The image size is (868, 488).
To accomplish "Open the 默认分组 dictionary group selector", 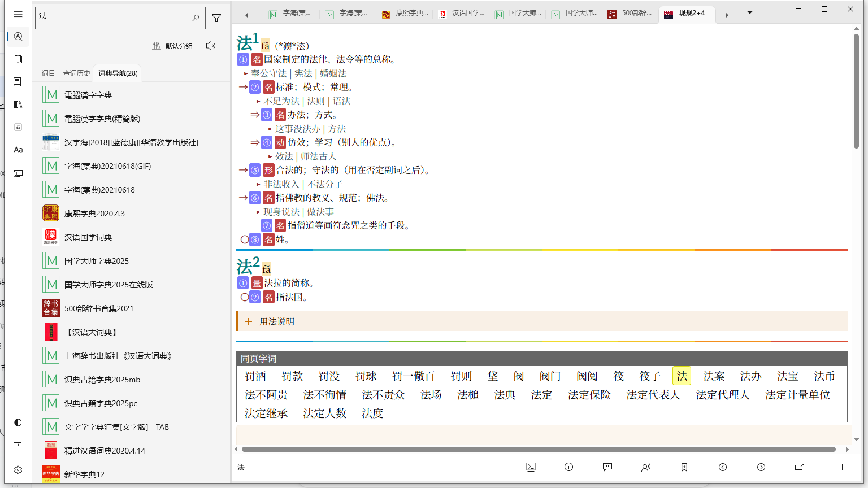I will point(173,46).
